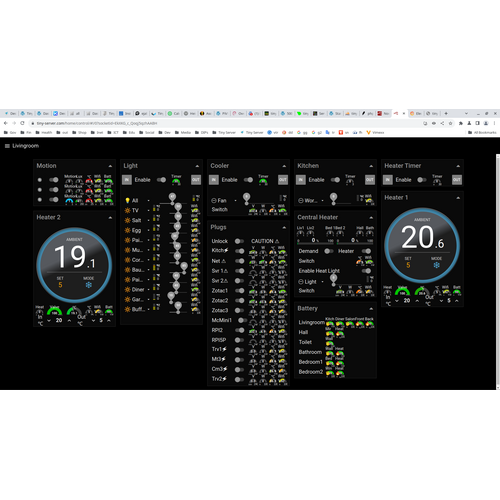
Task: Collapse the Central Heater panel
Action: click(x=371, y=218)
